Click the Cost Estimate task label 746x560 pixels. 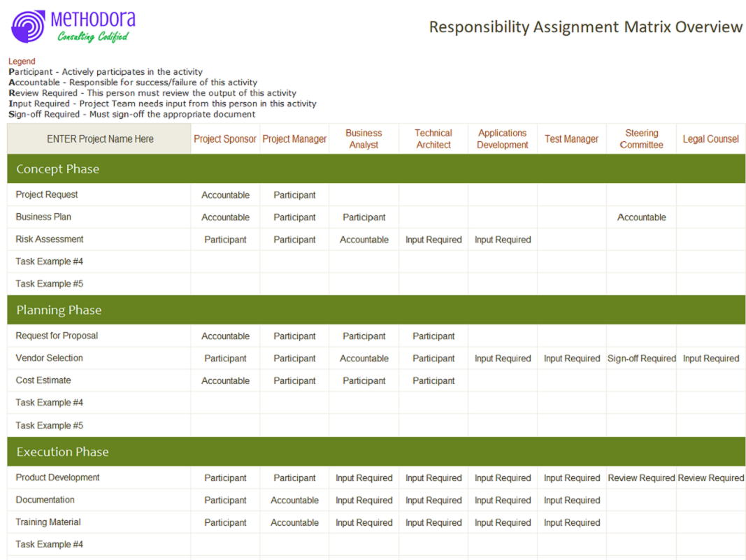(x=43, y=380)
